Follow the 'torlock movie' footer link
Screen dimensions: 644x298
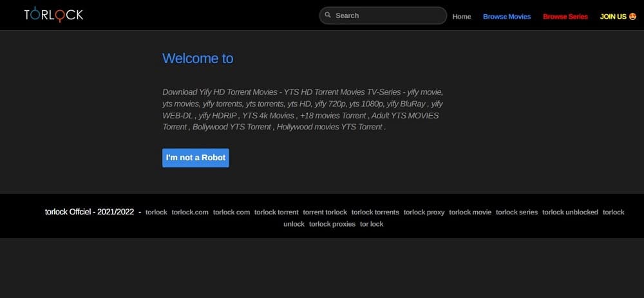click(x=470, y=212)
